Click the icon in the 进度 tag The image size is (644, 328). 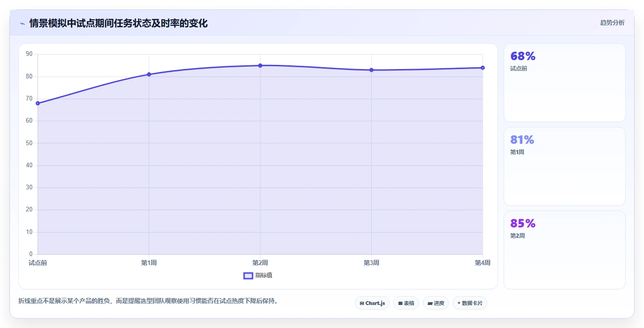(430, 304)
